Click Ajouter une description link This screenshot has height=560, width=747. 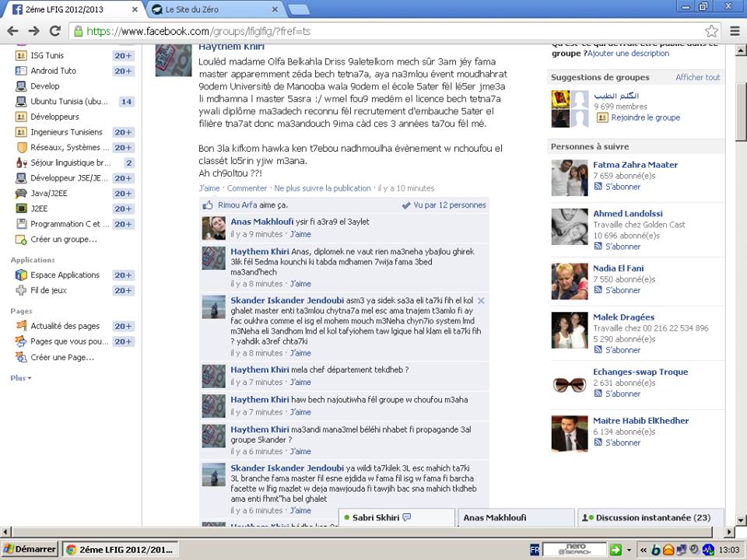tap(628, 54)
